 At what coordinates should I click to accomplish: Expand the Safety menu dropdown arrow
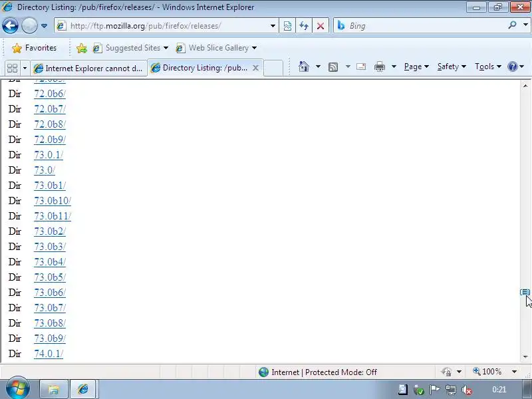pyautogui.click(x=464, y=66)
